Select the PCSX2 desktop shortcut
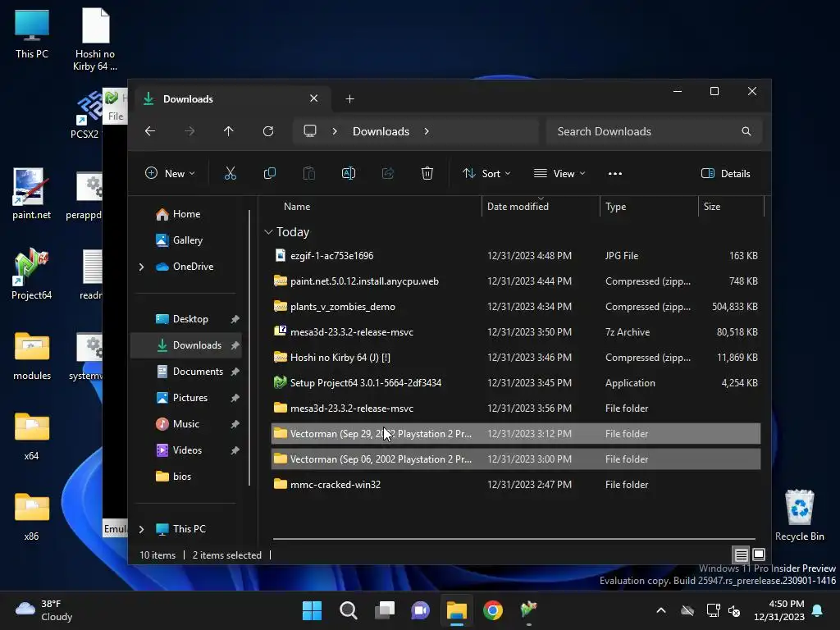Image resolution: width=840 pixels, height=630 pixels. click(85, 115)
